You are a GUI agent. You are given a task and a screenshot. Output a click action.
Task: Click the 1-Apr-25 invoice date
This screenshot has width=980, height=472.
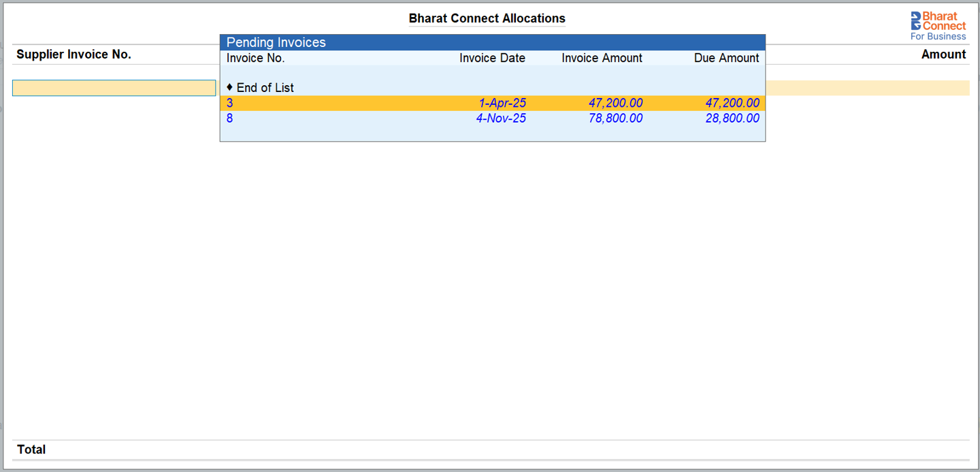[502, 104]
